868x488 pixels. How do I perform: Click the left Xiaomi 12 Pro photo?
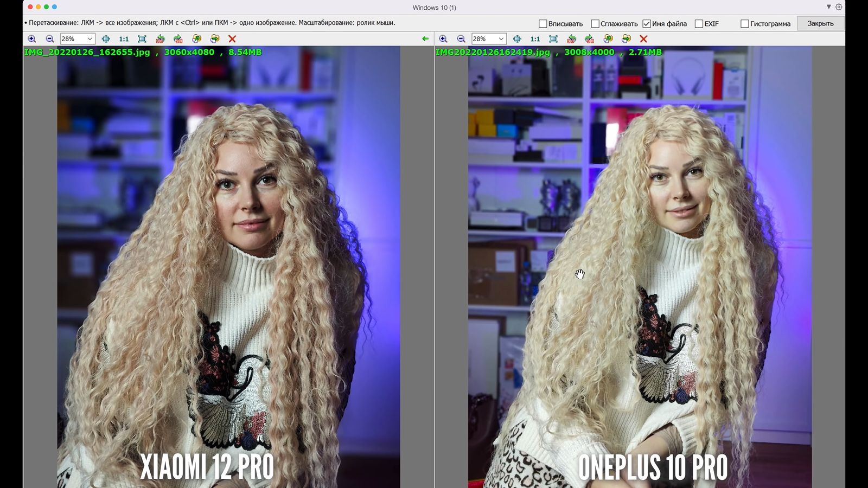pos(228,267)
